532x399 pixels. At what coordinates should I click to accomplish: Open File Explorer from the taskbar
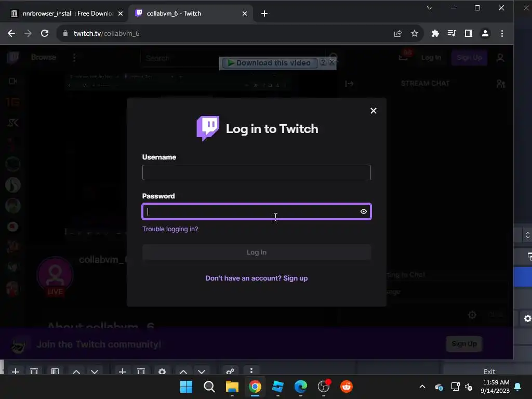coord(232,387)
